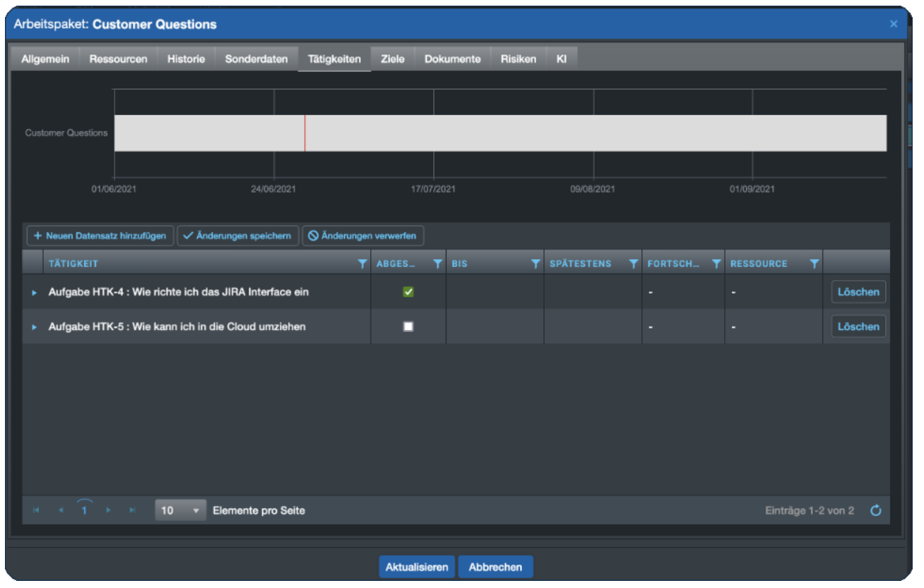Open the filter for the Tätigkeit column

tap(362, 264)
